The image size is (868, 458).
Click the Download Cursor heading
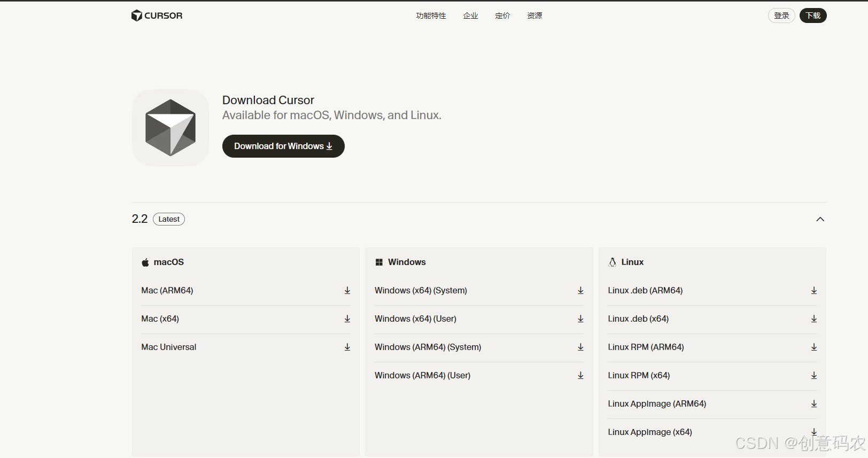[x=268, y=100]
